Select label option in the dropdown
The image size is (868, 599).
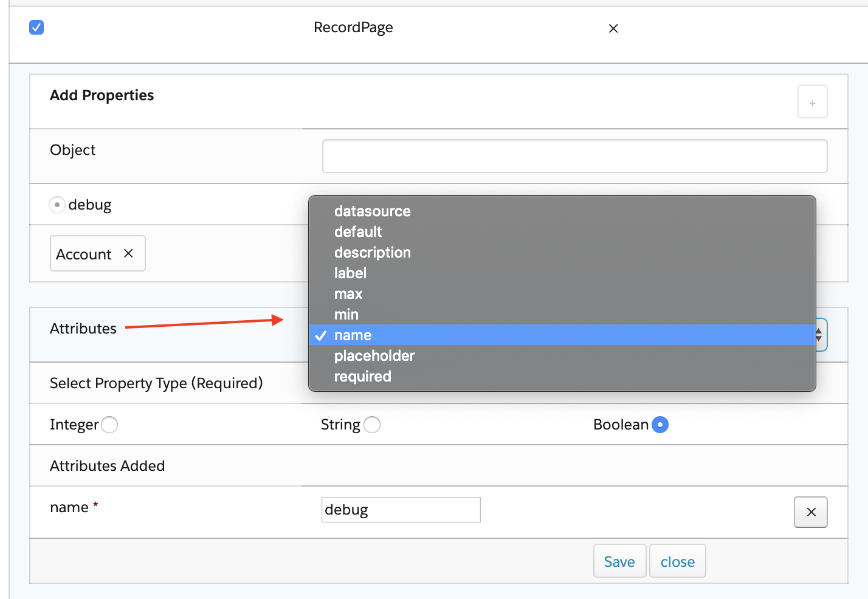350,273
